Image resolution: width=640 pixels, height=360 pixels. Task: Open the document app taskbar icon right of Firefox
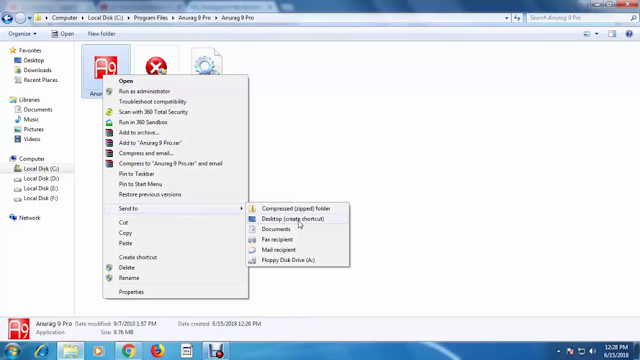coord(187,351)
